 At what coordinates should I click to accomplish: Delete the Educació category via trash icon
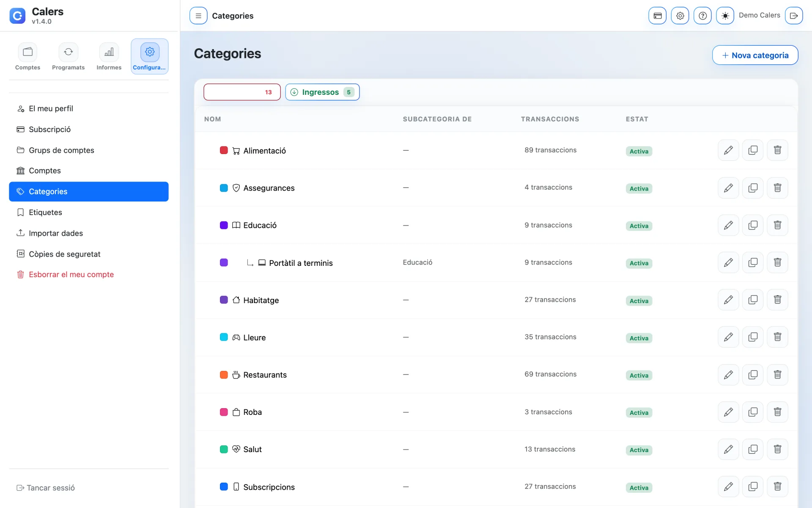tap(777, 225)
